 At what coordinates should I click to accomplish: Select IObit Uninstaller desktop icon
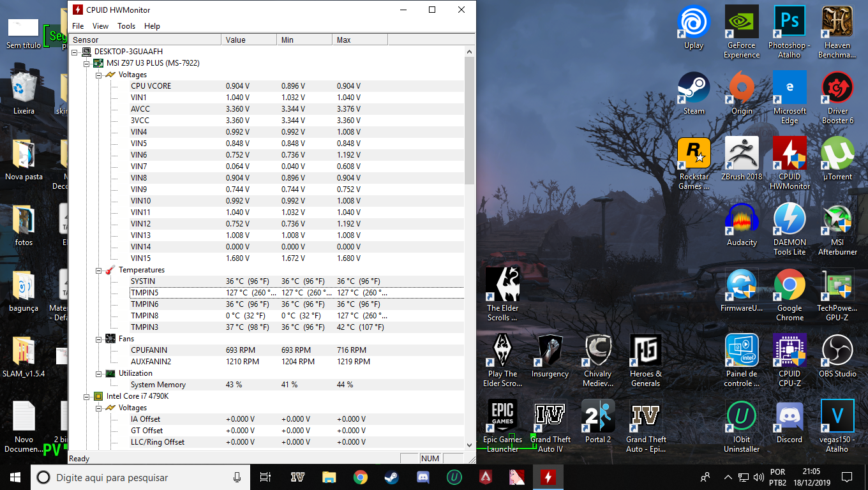(742, 426)
